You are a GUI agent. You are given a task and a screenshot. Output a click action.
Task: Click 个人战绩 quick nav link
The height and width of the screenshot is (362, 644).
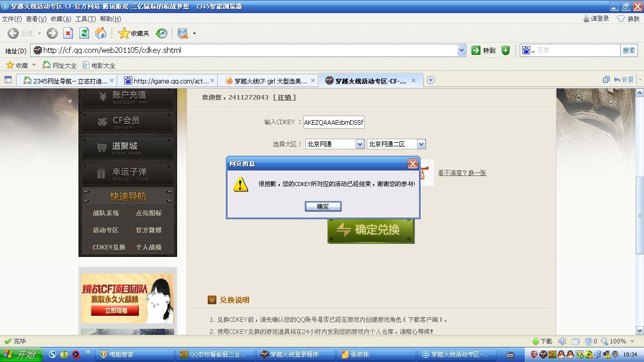(148, 247)
